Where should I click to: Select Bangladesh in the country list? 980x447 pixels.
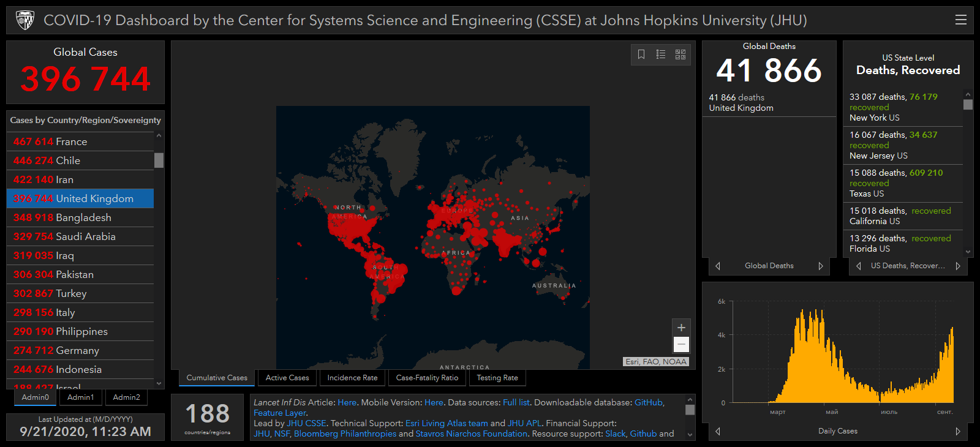pos(80,217)
